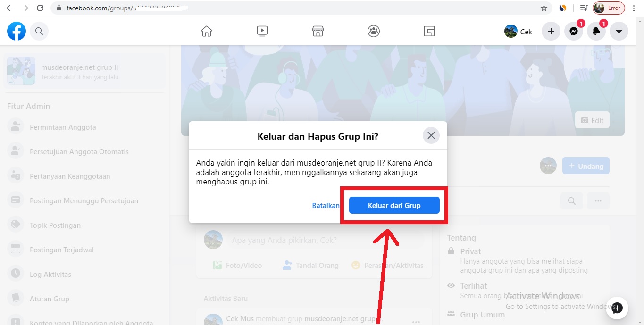Confirm with Keluar dari Grup button

click(x=394, y=206)
